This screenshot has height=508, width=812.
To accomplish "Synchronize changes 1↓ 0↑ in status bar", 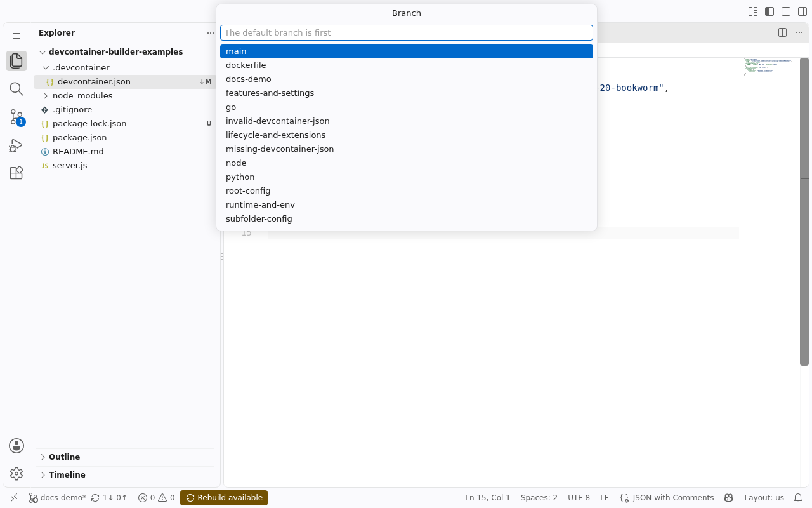I will coord(109,498).
